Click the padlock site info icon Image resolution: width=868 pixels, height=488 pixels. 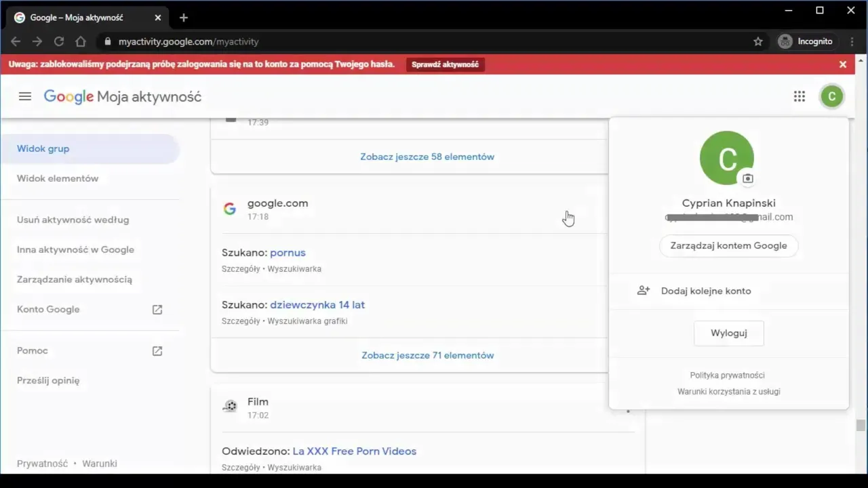click(x=107, y=41)
